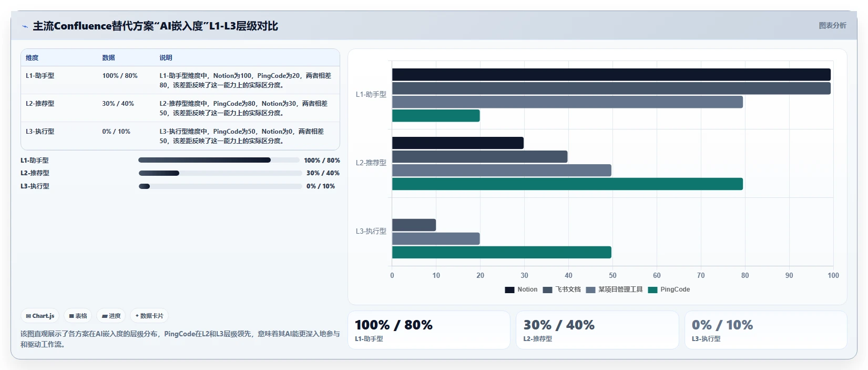
Task: Click the Notion legend color swatch
Action: click(x=509, y=289)
